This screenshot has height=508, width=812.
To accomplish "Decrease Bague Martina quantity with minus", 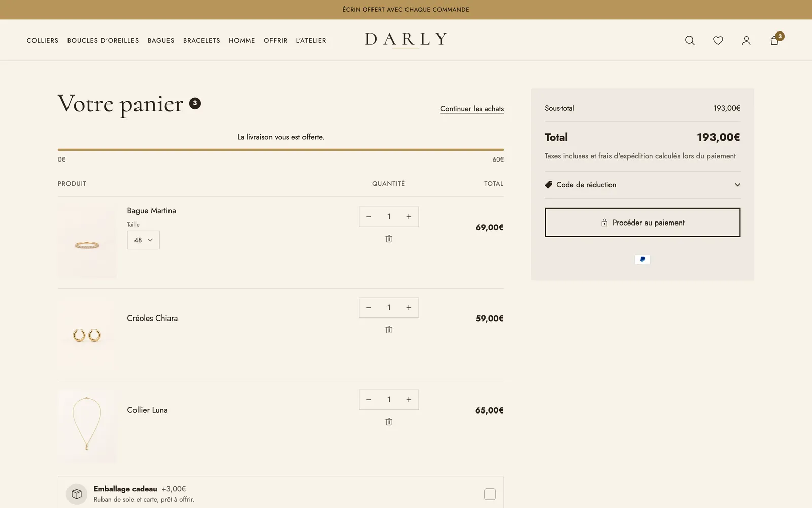I will (369, 217).
